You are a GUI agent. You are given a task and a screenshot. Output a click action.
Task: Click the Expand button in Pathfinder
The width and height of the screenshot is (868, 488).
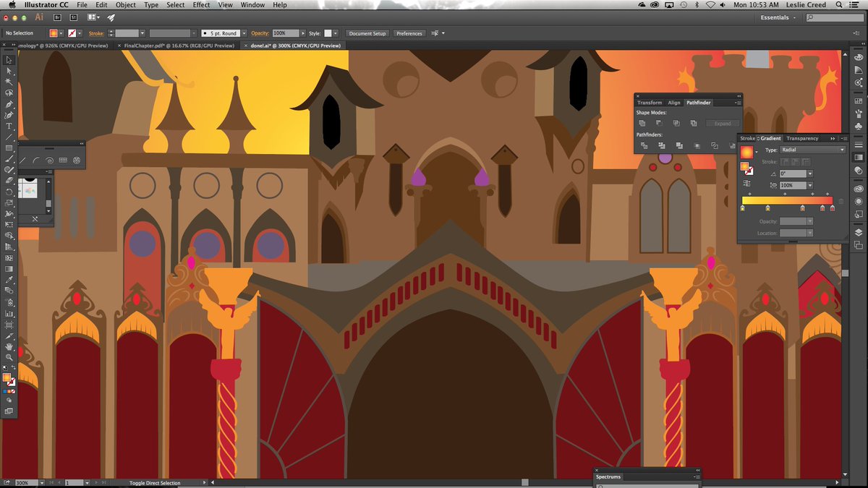point(723,124)
